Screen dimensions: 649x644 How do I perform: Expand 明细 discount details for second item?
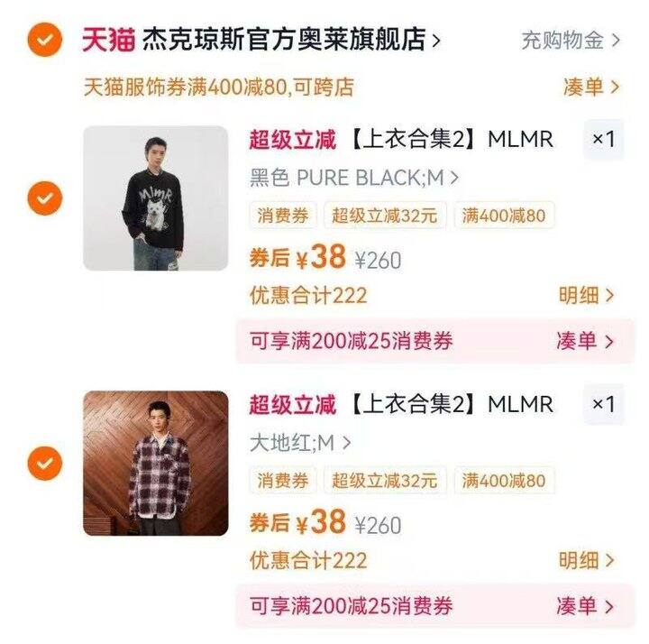coord(586,560)
